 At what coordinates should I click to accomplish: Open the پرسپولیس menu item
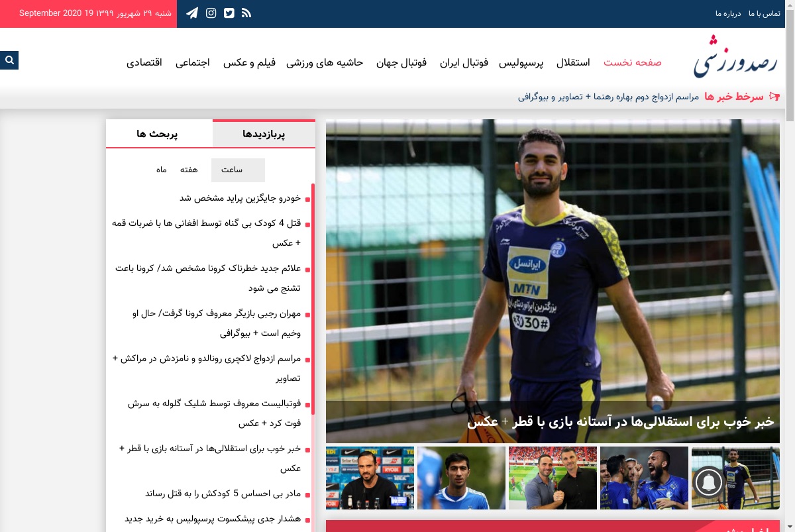pyautogui.click(x=521, y=62)
